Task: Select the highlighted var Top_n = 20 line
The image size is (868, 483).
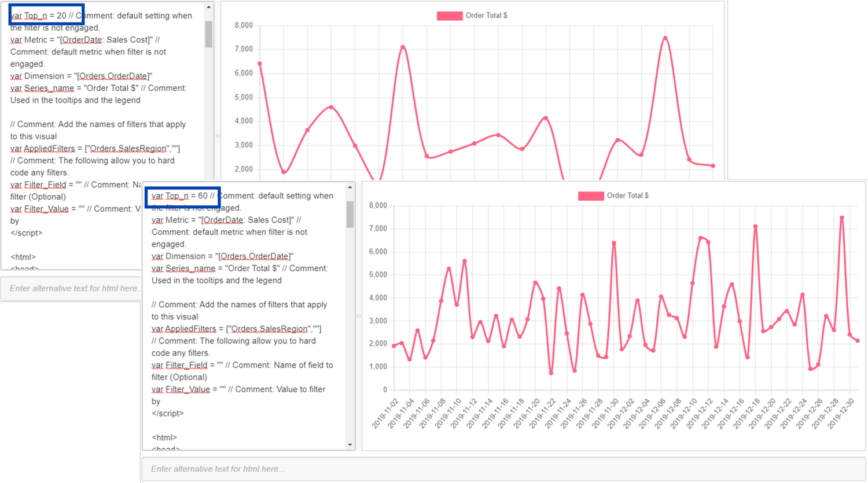Action: [43, 15]
